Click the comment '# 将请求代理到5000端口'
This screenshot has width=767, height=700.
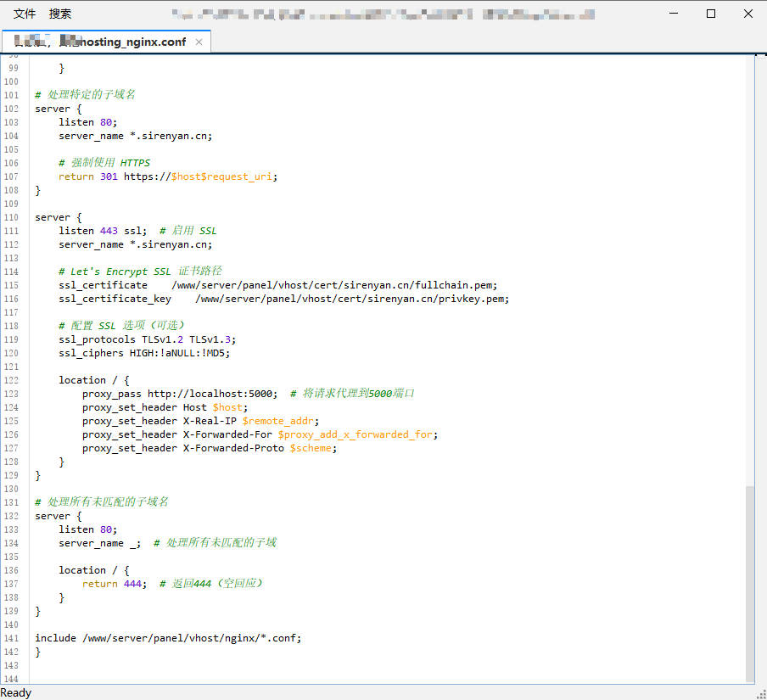pyautogui.click(x=352, y=394)
